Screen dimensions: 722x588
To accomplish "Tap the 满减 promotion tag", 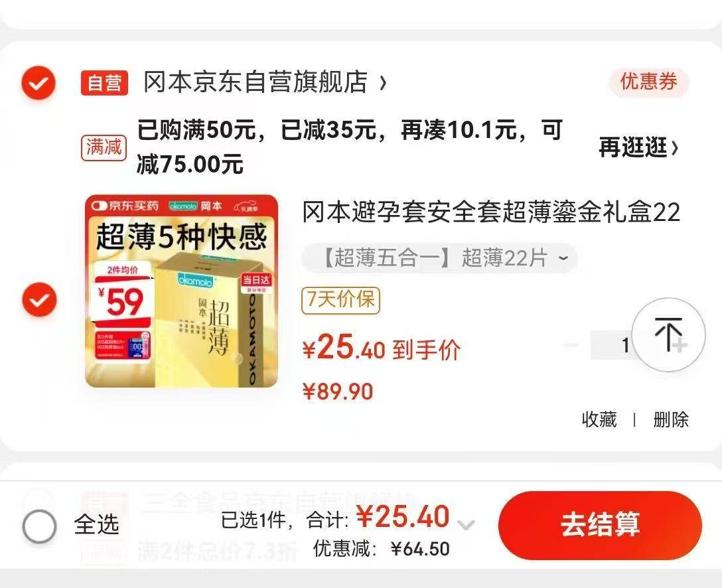I will (x=104, y=148).
